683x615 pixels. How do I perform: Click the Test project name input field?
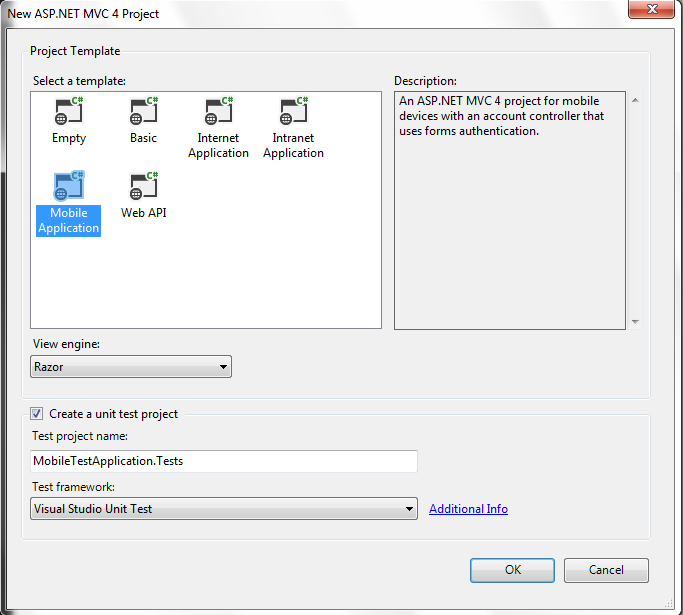[224, 461]
